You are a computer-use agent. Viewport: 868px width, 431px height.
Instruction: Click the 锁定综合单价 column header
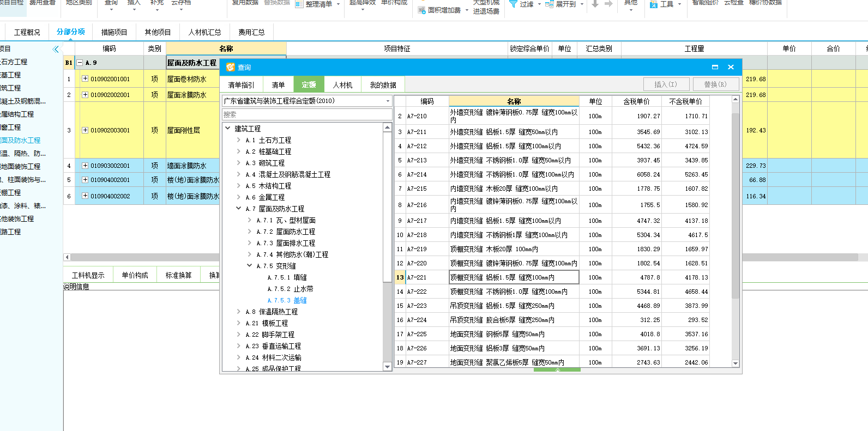(x=530, y=48)
